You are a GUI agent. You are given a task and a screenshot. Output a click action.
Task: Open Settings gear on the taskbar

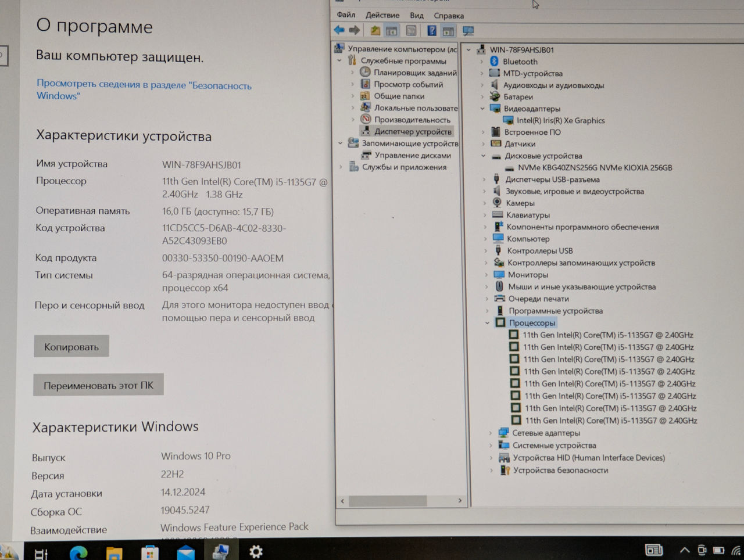click(x=256, y=551)
